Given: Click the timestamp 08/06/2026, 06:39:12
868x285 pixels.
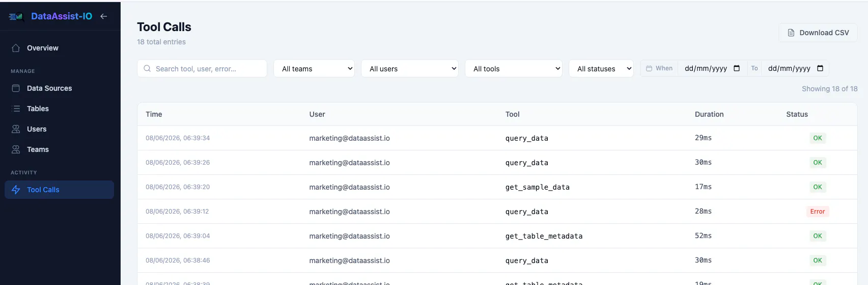Looking at the screenshot, I should click(x=177, y=212).
